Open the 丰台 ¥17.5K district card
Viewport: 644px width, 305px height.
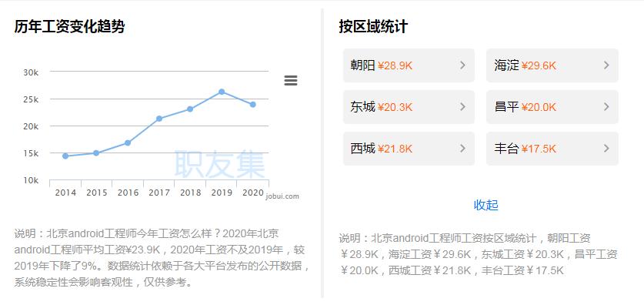(x=552, y=149)
